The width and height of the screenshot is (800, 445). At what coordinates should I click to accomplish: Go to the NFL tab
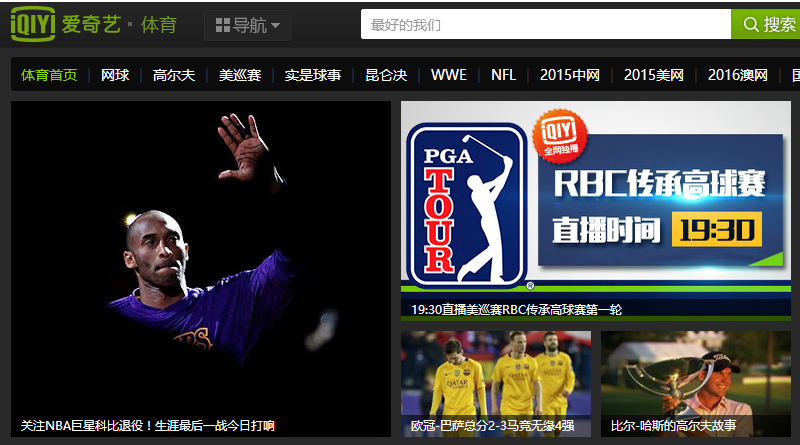tap(503, 75)
